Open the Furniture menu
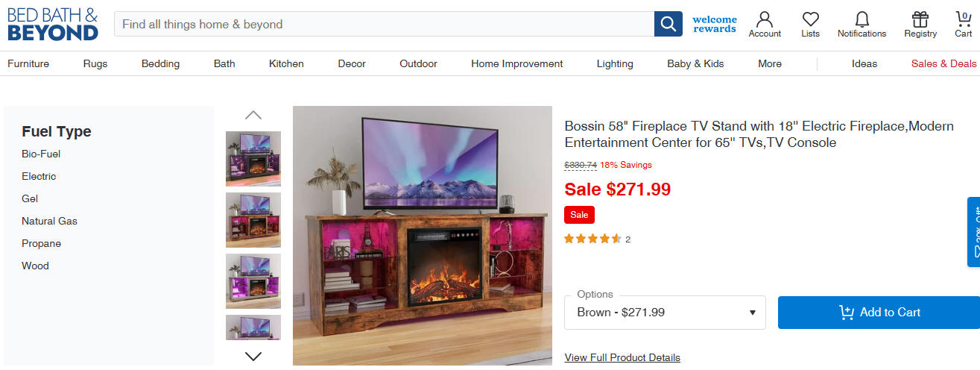Screen dimensions: 980x370 [x=28, y=64]
